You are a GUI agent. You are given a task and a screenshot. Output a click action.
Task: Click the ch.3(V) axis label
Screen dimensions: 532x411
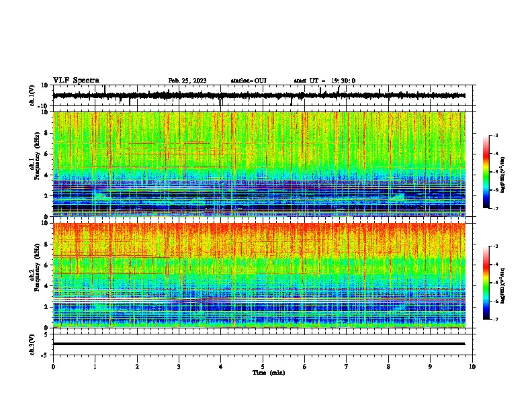coord(32,345)
